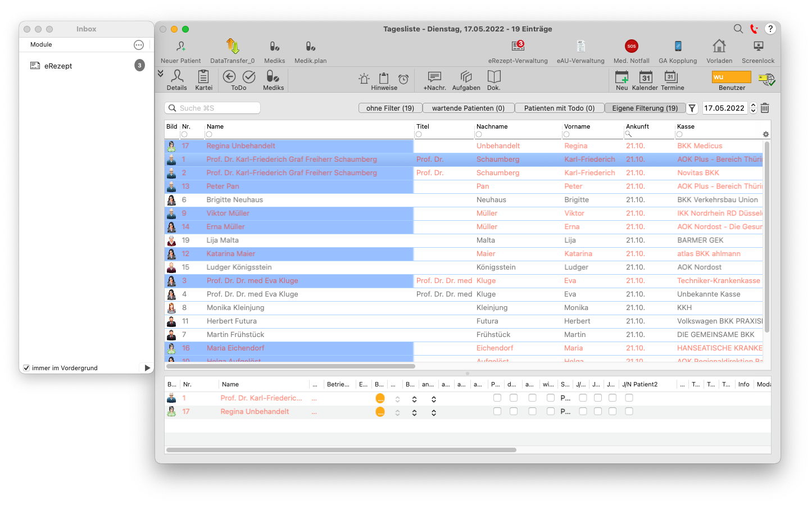Viewport: 812px width, 505px height.
Task: Open eRezept module in Inbox
Action: coord(87,66)
